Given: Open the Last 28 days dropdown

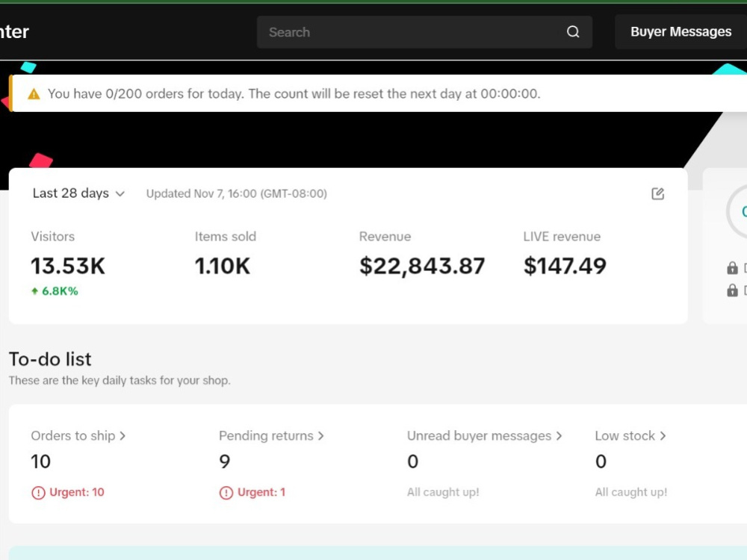Looking at the screenshot, I should click(78, 193).
